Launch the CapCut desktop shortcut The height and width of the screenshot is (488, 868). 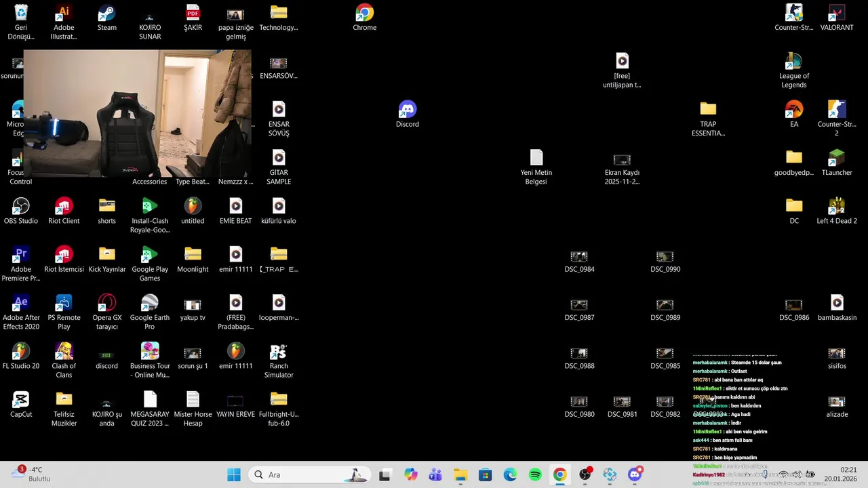[x=21, y=404]
